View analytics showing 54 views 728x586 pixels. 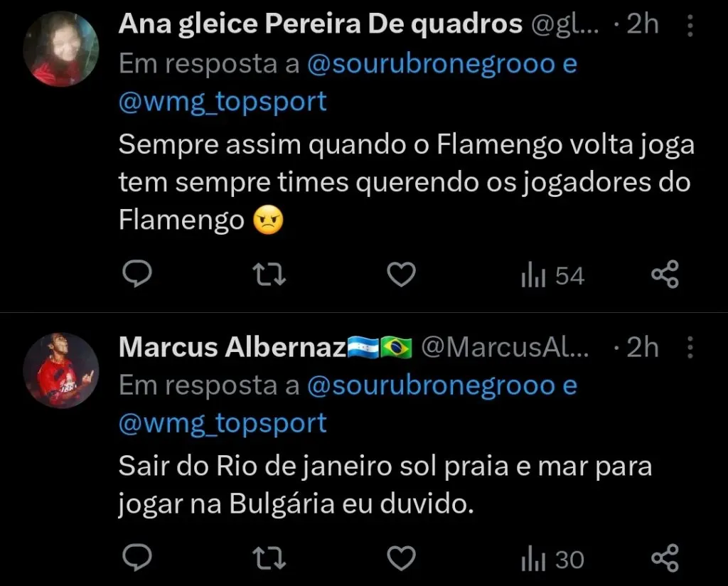pyautogui.click(x=552, y=275)
